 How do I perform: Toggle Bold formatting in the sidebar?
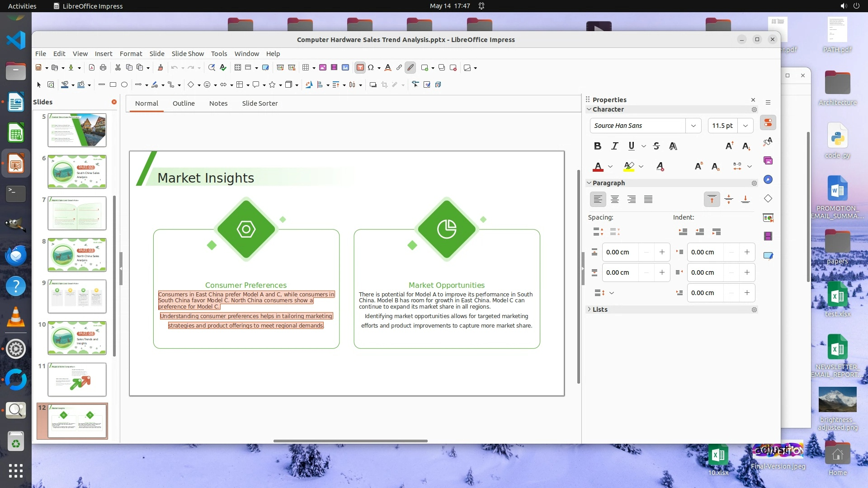click(x=598, y=146)
